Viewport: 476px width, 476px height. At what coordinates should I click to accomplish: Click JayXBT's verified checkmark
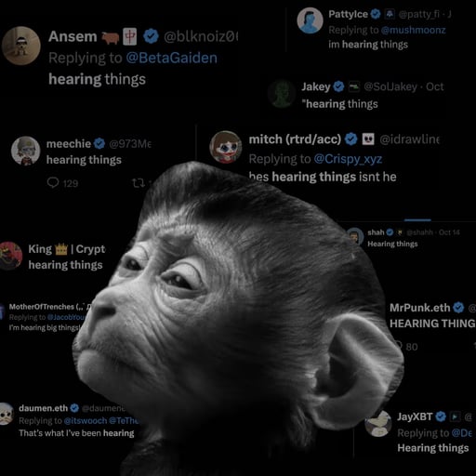441,416
